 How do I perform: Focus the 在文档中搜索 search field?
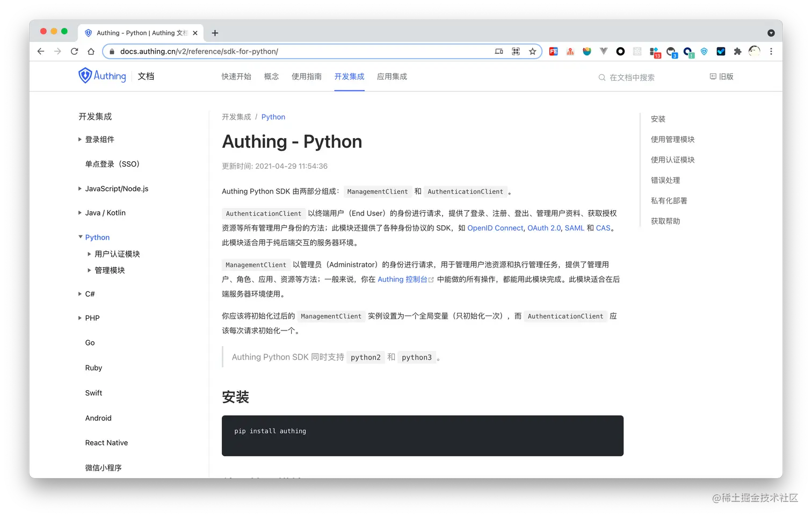[x=632, y=77]
